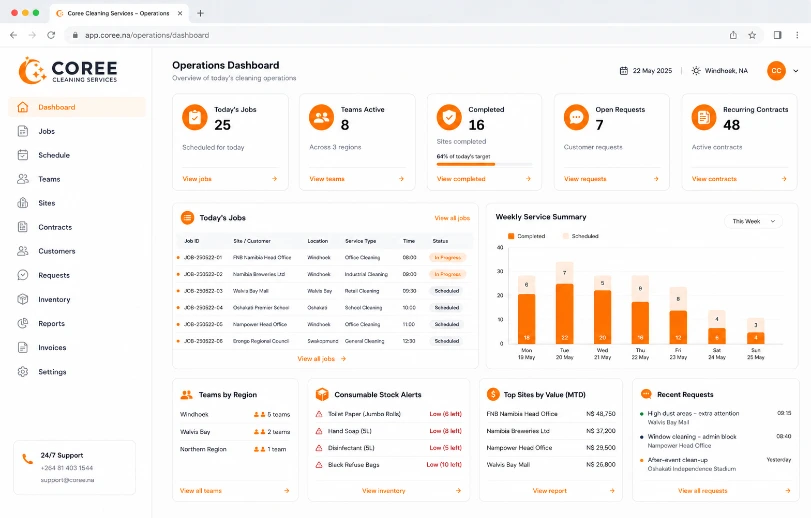Click the Open Requests chat bubble card icon

coord(576,117)
